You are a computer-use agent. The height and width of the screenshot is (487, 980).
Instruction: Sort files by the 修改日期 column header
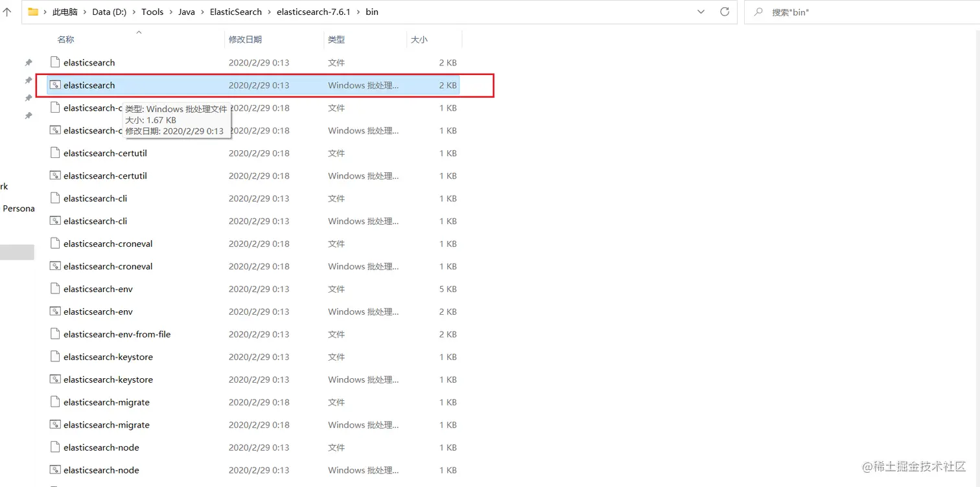245,40
